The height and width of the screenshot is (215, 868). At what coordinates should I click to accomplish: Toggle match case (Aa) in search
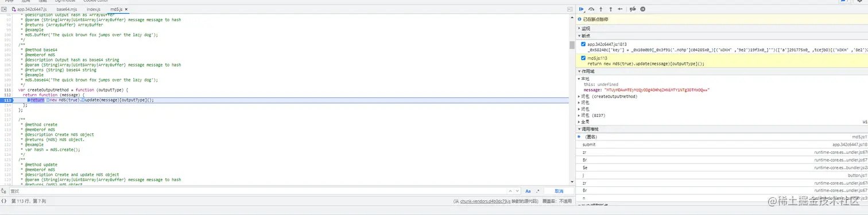coord(528,191)
